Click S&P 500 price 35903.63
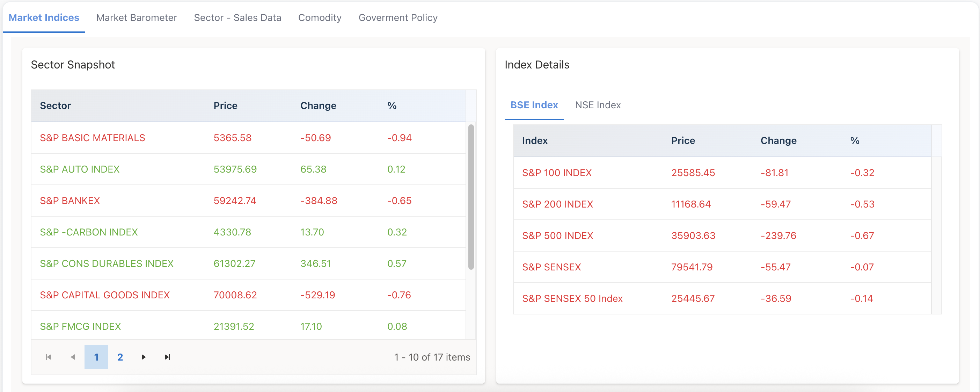The width and height of the screenshot is (980, 392). tap(693, 236)
